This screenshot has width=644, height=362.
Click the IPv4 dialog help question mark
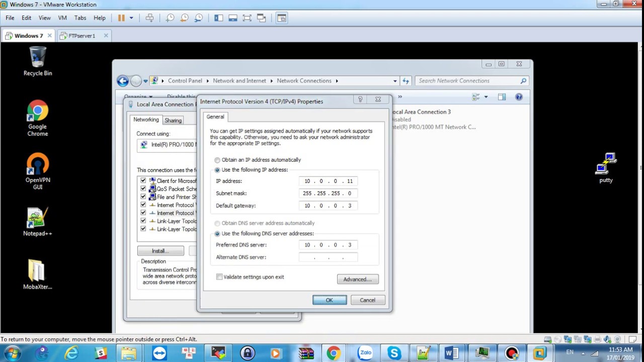pyautogui.click(x=360, y=100)
